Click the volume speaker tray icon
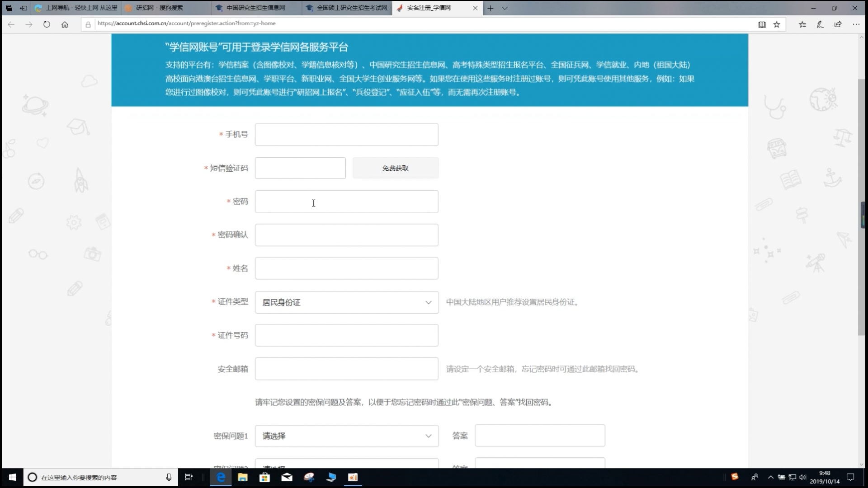 click(x=803, y=477)
